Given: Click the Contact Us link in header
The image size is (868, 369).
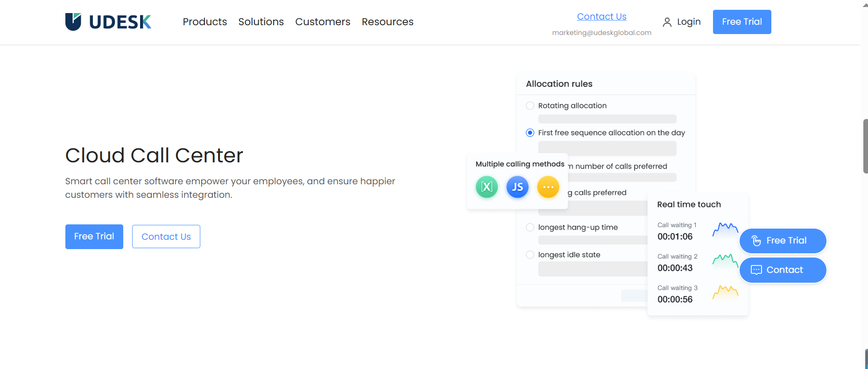Looking at the screenshot, I should [x=601, y=17].
